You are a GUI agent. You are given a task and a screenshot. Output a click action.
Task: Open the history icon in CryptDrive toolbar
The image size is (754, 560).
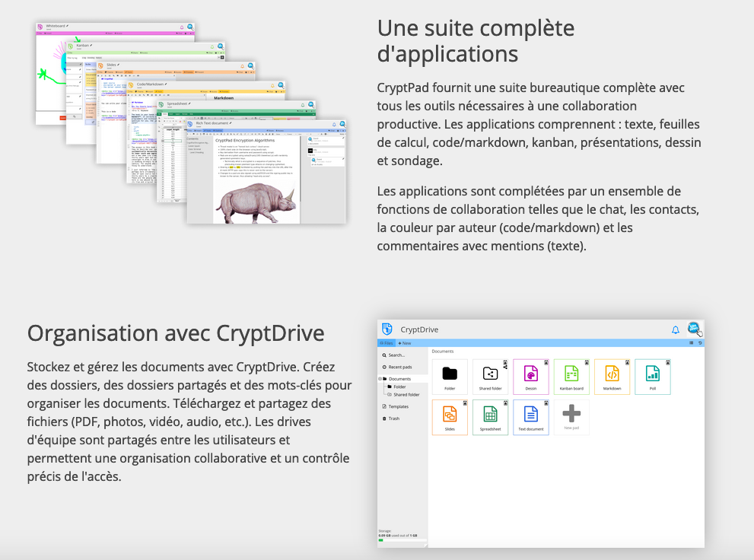(x=700, y=343)
